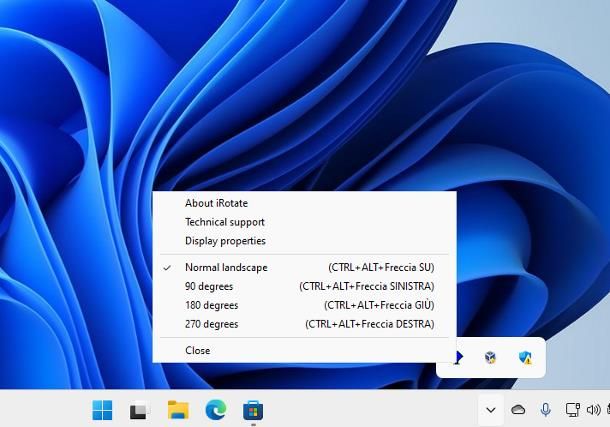This screenshot has height=427, width=610.
Task: Collapse the hidden icons tray chevron
Action: pyautogui.click(x=491, y=410)
